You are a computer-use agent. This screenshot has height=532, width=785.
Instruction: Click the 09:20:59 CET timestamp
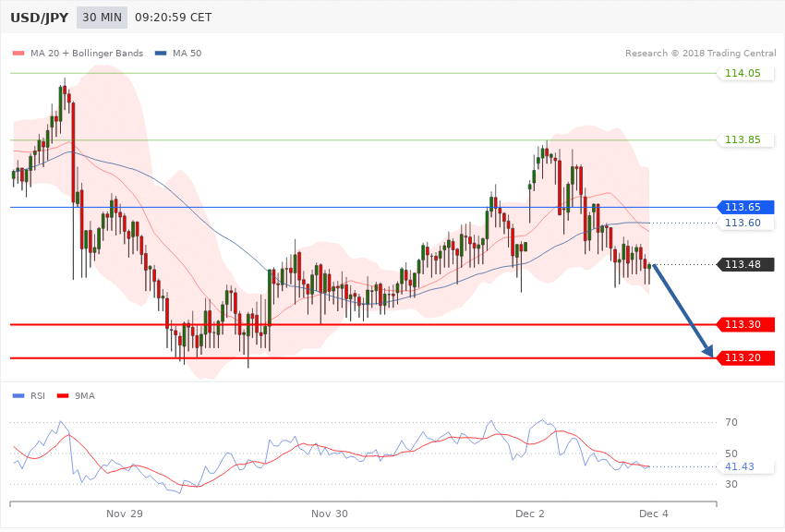(174, 18)
